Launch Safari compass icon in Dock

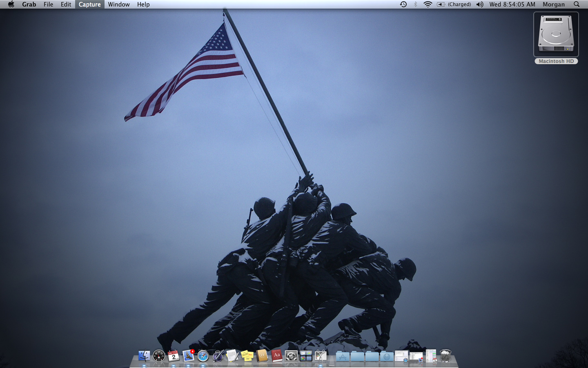click(203, 356)
